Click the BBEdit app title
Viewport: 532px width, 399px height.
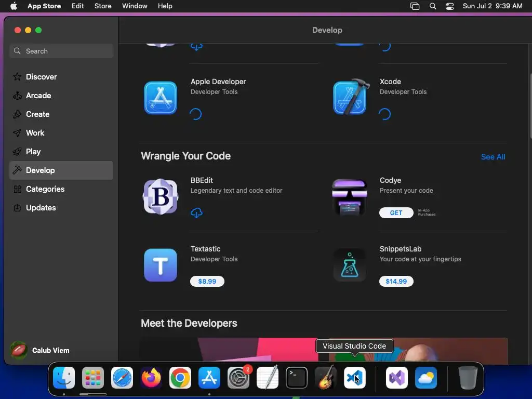202,180
